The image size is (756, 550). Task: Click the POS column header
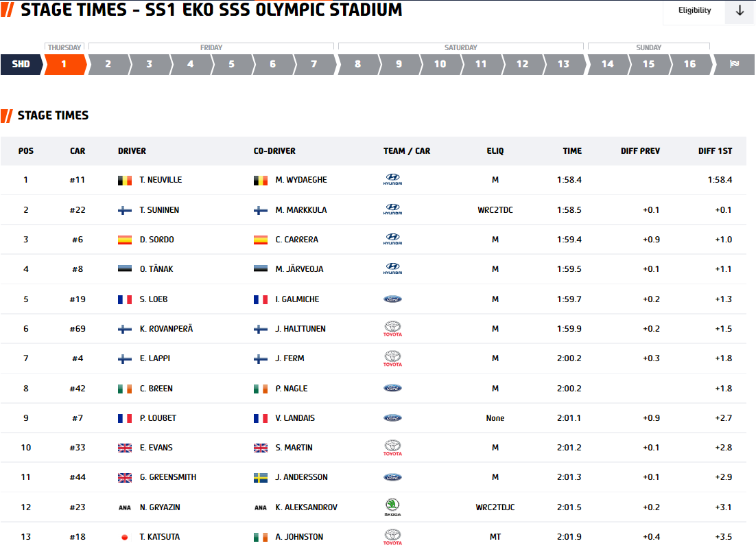[26, 151]
